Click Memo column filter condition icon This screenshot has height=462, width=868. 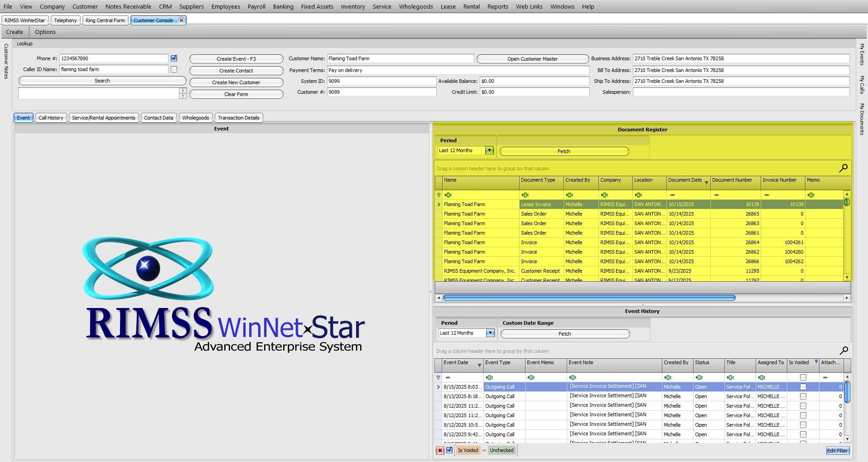click(x=811, y=195)
